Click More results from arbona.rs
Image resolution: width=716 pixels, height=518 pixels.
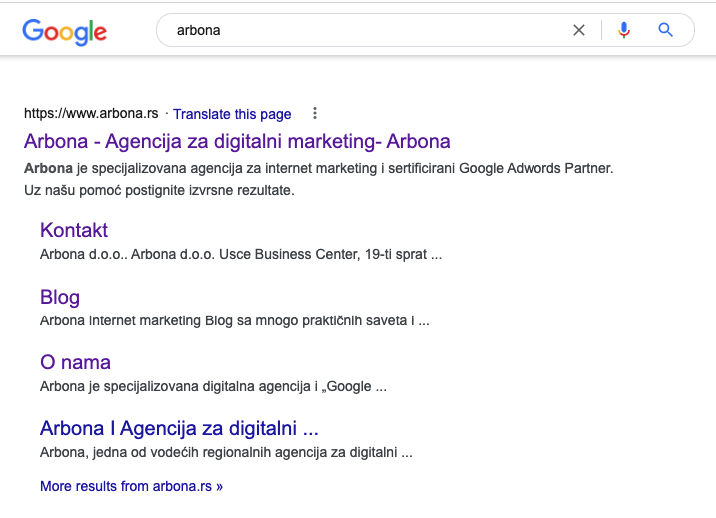pos(132,486)
